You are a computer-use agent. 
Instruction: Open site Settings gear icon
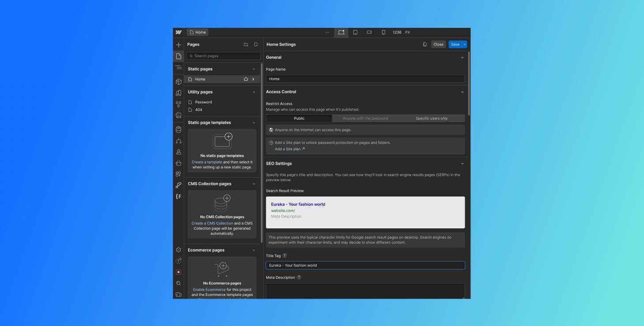point(178,250)
